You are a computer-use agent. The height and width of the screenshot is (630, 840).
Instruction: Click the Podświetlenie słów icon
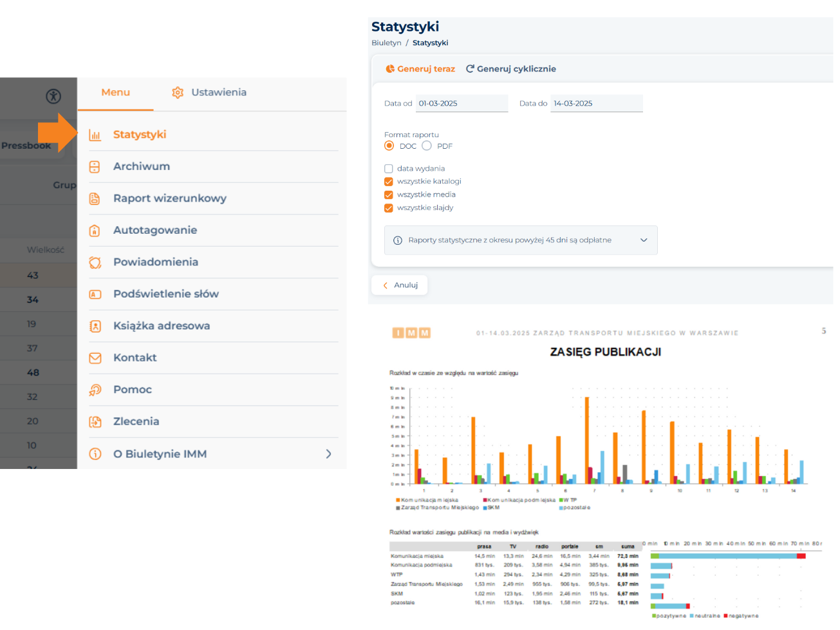point(95,294)
